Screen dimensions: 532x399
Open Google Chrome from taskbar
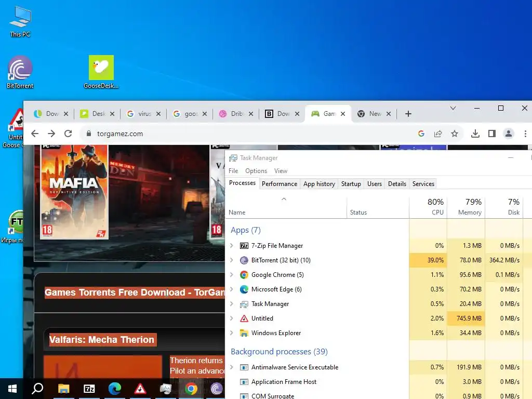191,389
